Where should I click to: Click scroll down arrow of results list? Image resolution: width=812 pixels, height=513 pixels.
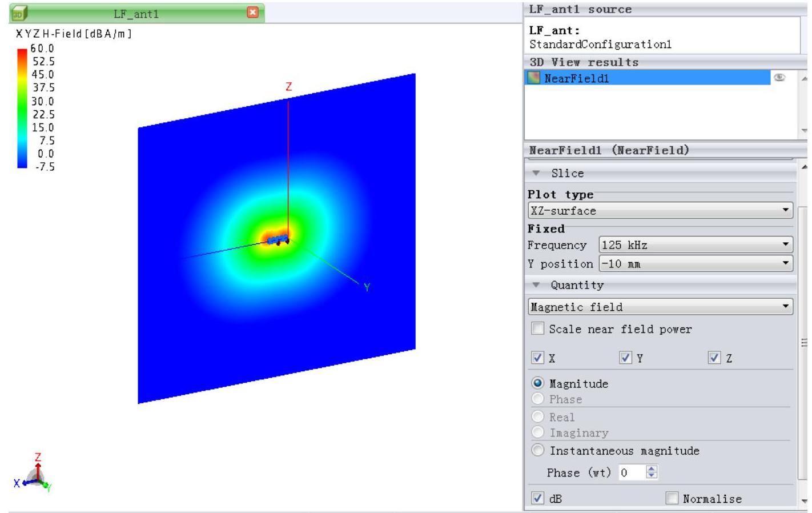click(x=804, y=130)
